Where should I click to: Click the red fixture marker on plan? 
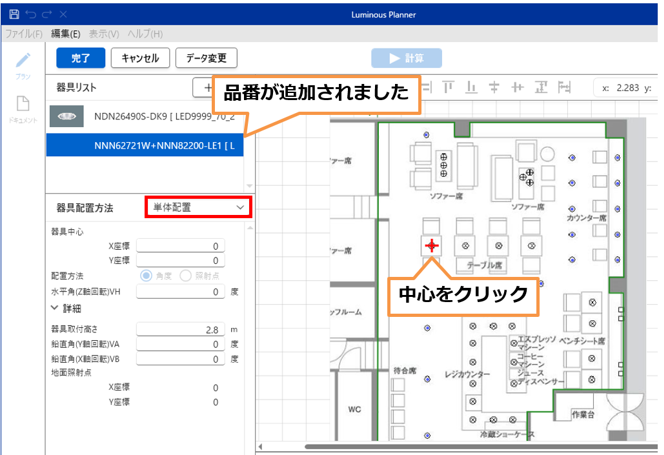[431, 244]
